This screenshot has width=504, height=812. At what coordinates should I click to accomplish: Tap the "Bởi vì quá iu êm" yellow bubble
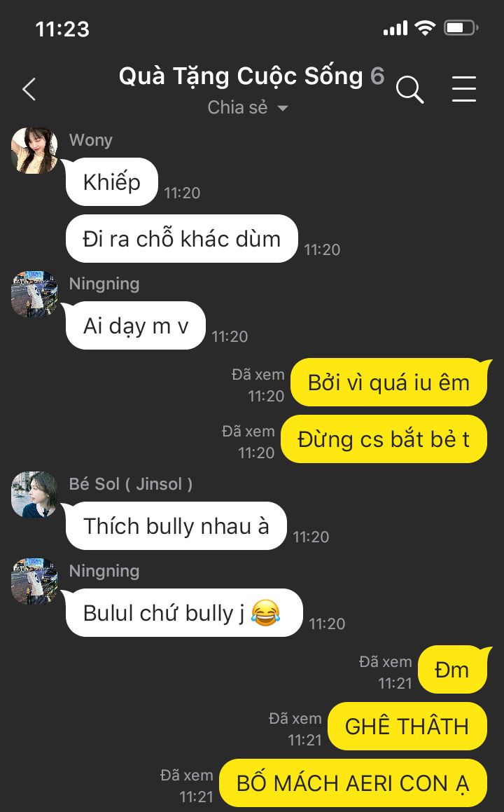388,383
